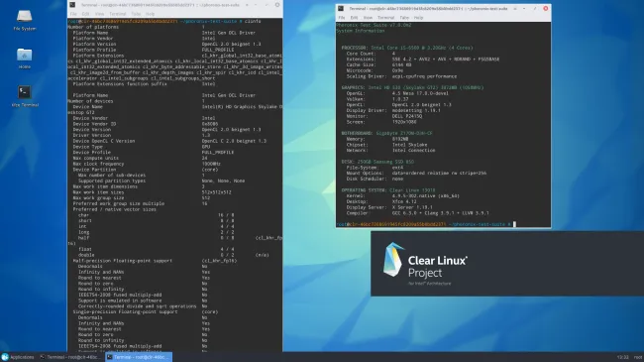The width and height of the screenshot is (644, 362).
Task: Click 'Single-precision Floating-point support' line
Action: (x=146, y=311)
